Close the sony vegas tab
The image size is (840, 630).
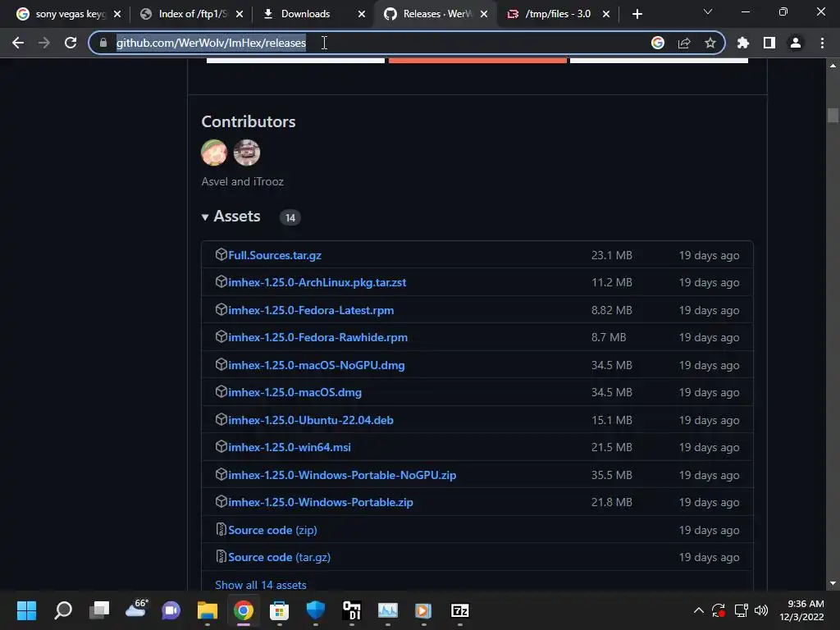[117, 14]
